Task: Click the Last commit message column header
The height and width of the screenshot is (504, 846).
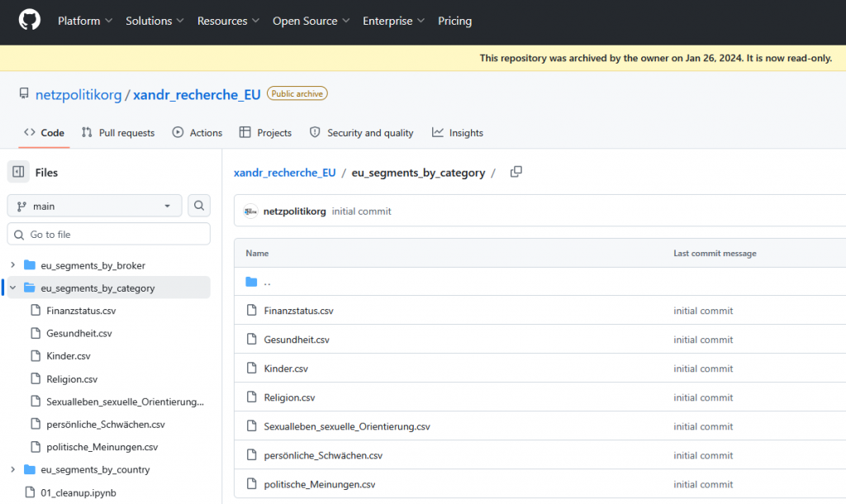Action: (x=715, y=253)
